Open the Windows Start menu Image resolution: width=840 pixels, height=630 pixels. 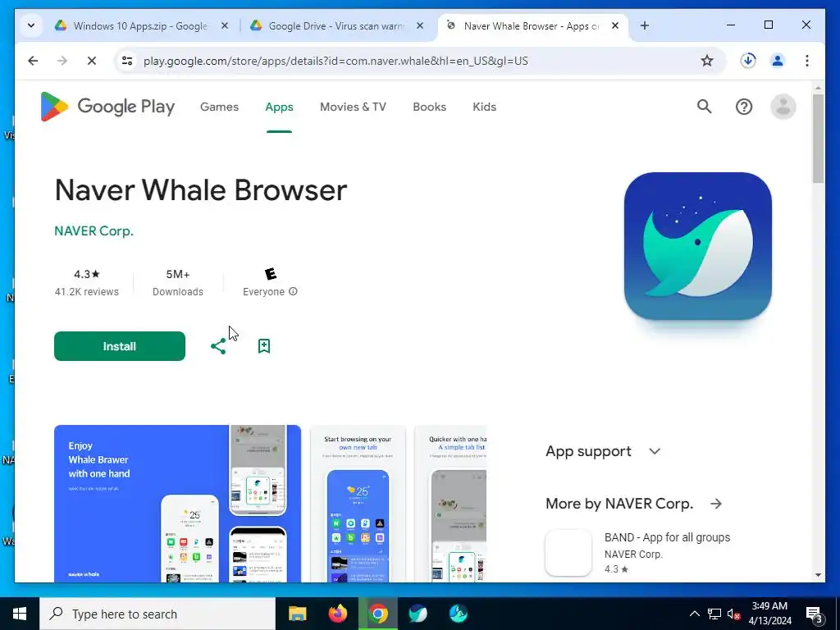coord(20,614)
